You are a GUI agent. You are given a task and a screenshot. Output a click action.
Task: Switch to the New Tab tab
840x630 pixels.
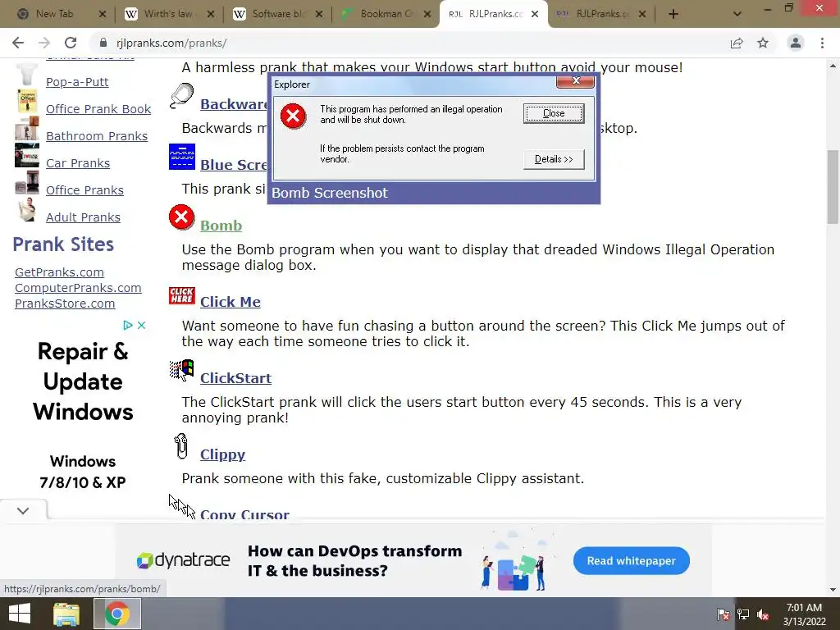coord(54,14)
